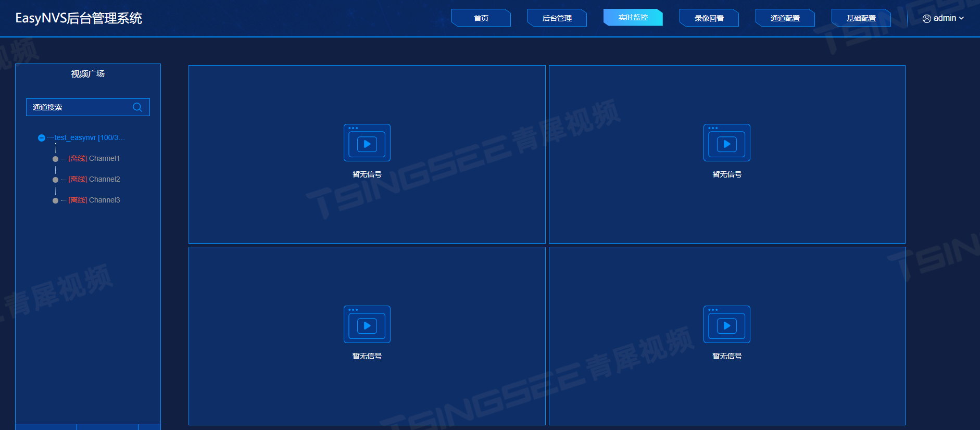
Task: Click the Channel2 status dot icon
Action: tap(55, 180)
